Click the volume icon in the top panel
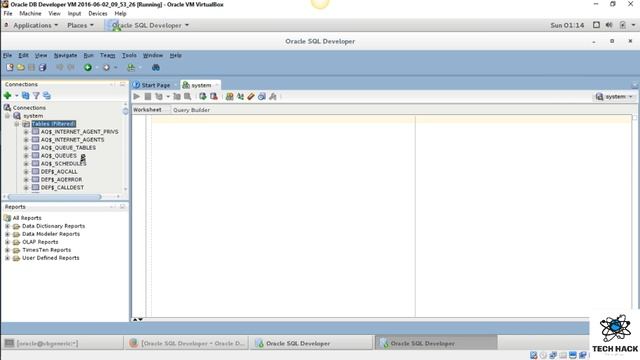The image size is (640, 360). pos(609,25)
